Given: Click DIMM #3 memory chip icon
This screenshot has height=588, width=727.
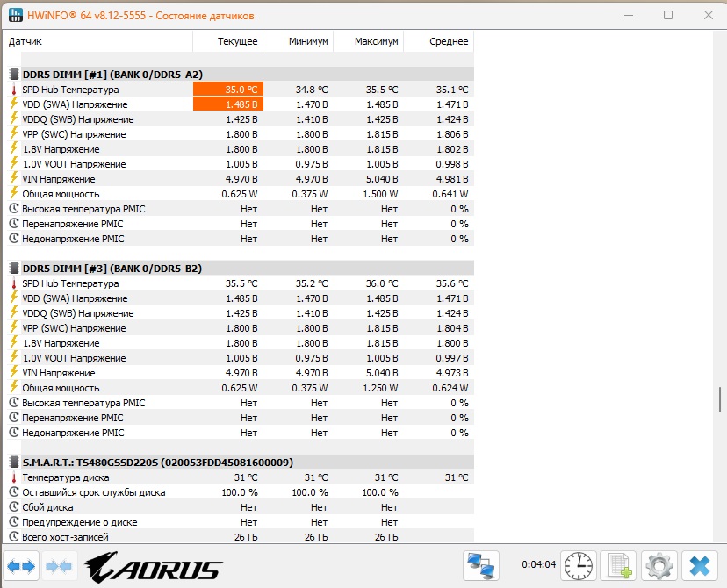Looking at the screenshot, I should tap(14, 269).
